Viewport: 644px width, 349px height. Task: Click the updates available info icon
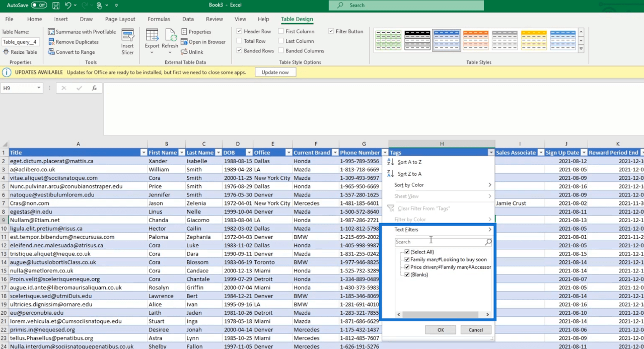[7, 73]
